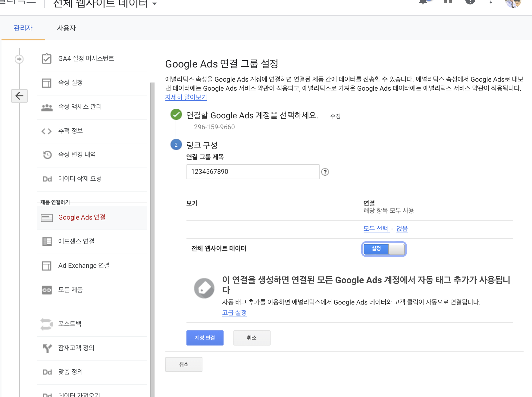
Task: Click the 계정 연결 button
Action: tap(205, 338)
